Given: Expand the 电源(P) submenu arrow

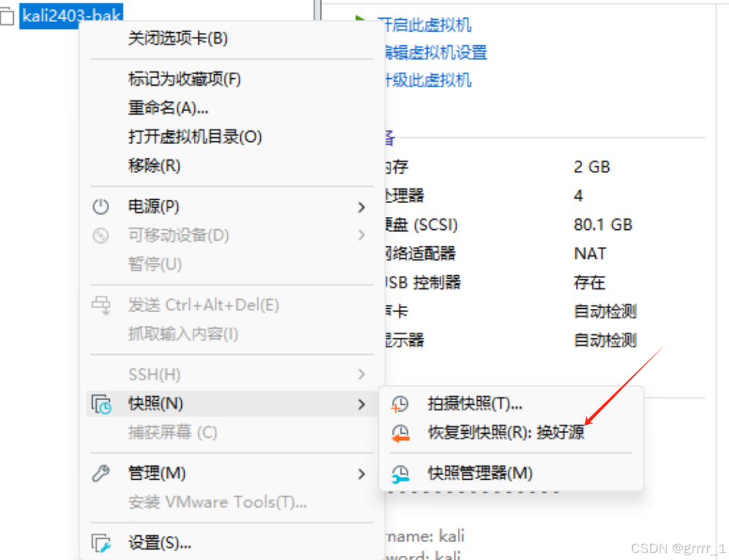Looking at the screenshot, I should 362,207.
